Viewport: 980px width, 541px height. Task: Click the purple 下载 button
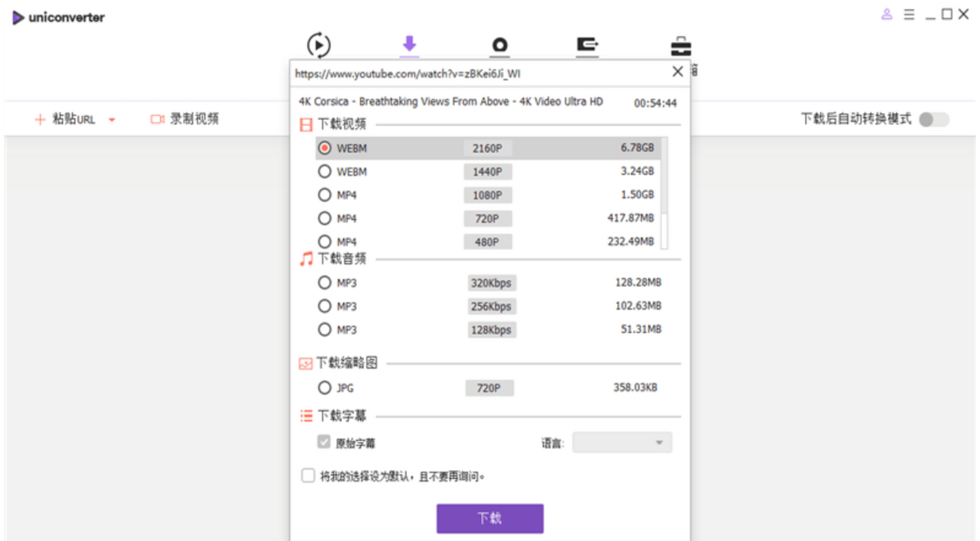490,518
